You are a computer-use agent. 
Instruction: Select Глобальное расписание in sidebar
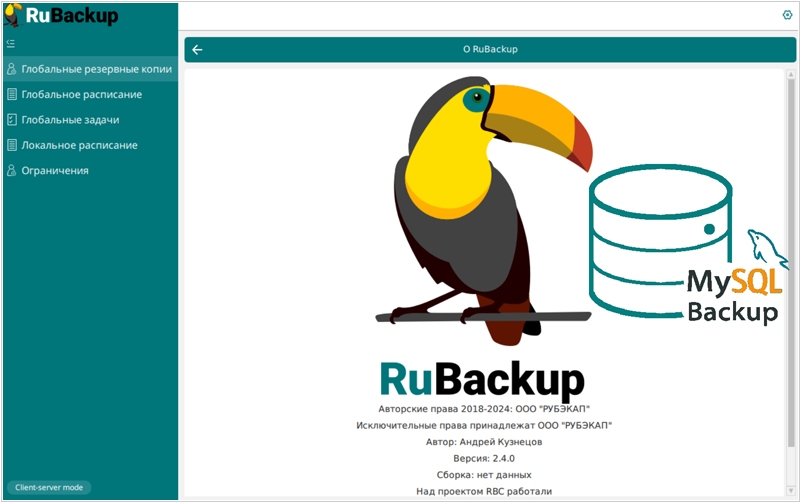click(81, 95)
